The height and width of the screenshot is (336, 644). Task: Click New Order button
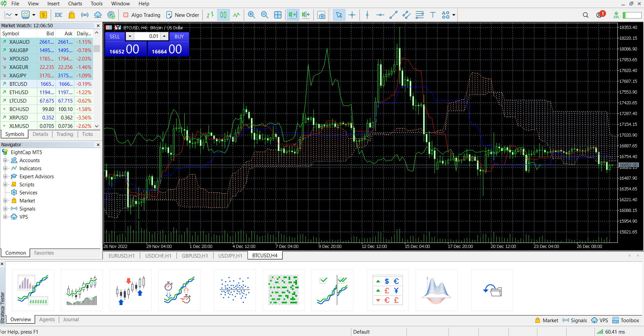pos(183,15)
